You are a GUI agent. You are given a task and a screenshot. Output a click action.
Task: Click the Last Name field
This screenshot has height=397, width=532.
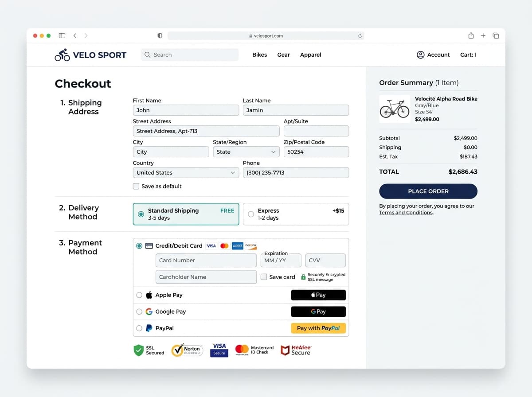click(x=296, y=110)
